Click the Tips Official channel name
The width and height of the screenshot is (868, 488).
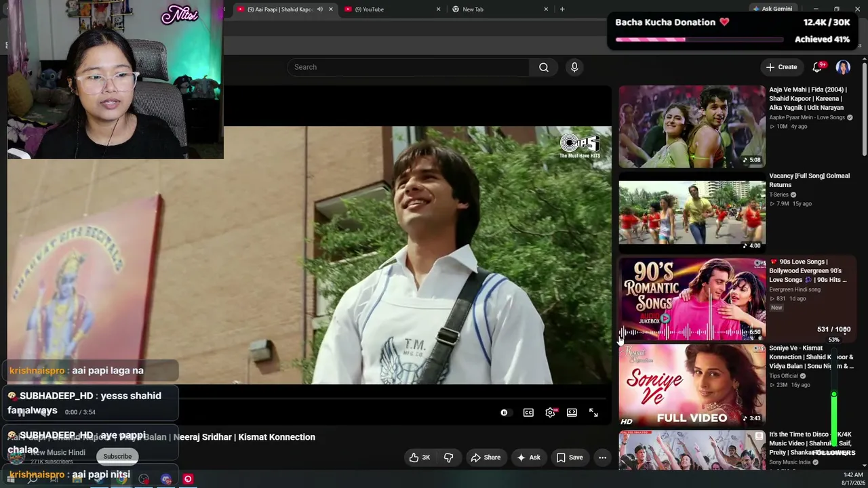pyautogui.click(x=783, y=376)
